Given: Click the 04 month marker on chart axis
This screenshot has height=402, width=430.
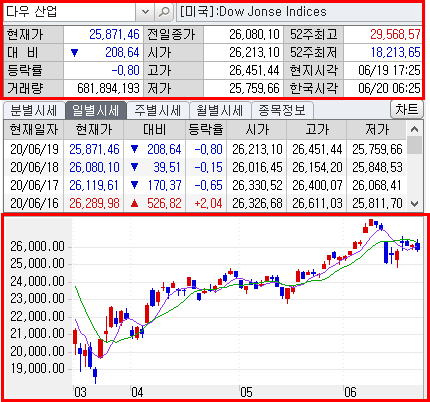Looking at the screenshot, I should click(137, 392).
